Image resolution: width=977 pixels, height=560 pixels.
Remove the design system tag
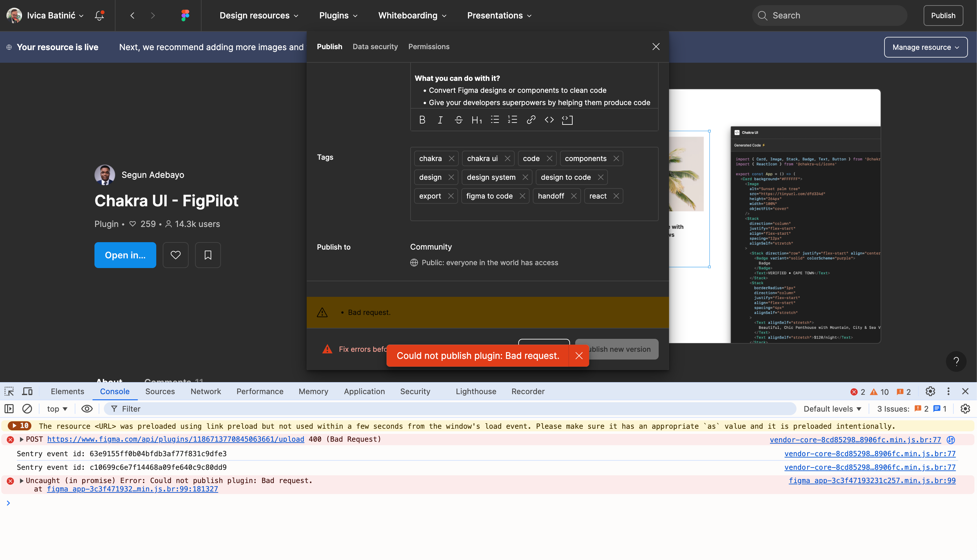tap(525, 177)
